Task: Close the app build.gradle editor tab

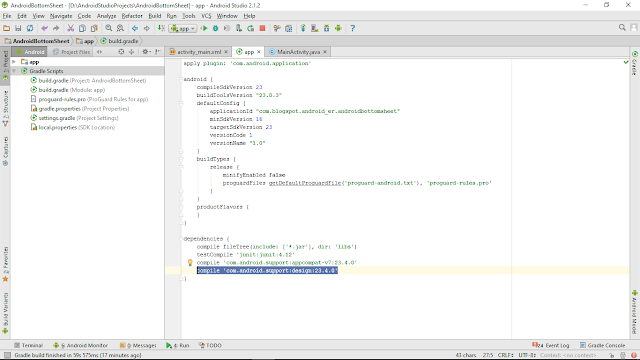Action: pyautogui.click(x=259, y=52)
